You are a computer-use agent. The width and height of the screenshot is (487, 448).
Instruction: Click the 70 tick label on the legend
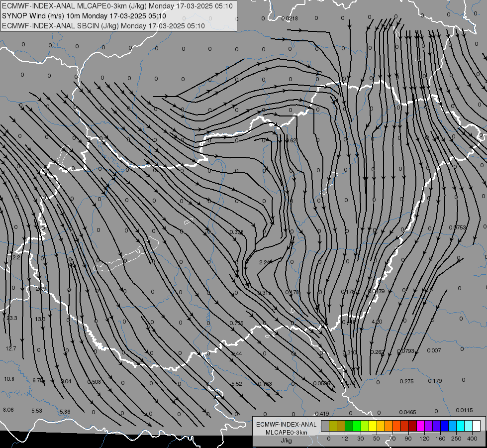(x=392, y=439)
